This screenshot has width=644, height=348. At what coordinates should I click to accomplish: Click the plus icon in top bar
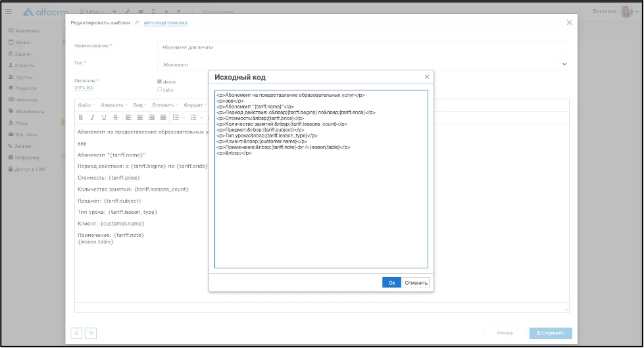[x=114, y=11]
